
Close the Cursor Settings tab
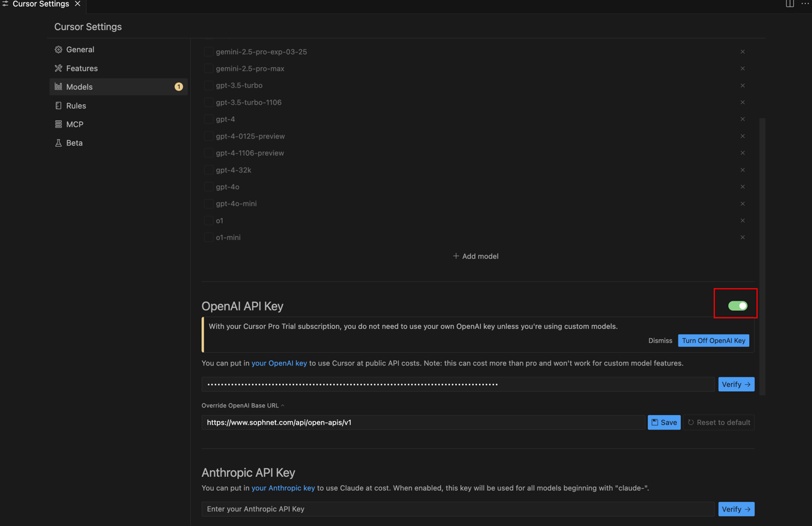78,4
